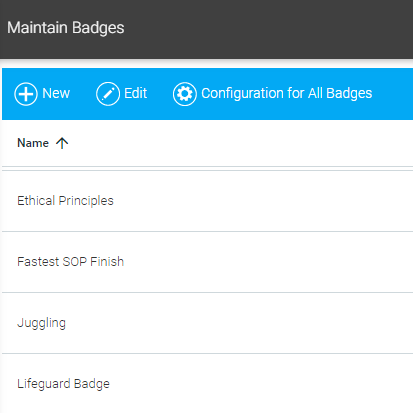
Task: Click the gear icon for badge configuration
Action: pyautogui.click(x=184, y=94)
